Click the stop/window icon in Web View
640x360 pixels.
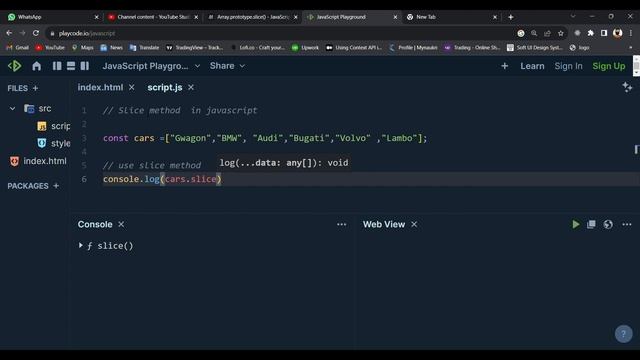point(591,224)
